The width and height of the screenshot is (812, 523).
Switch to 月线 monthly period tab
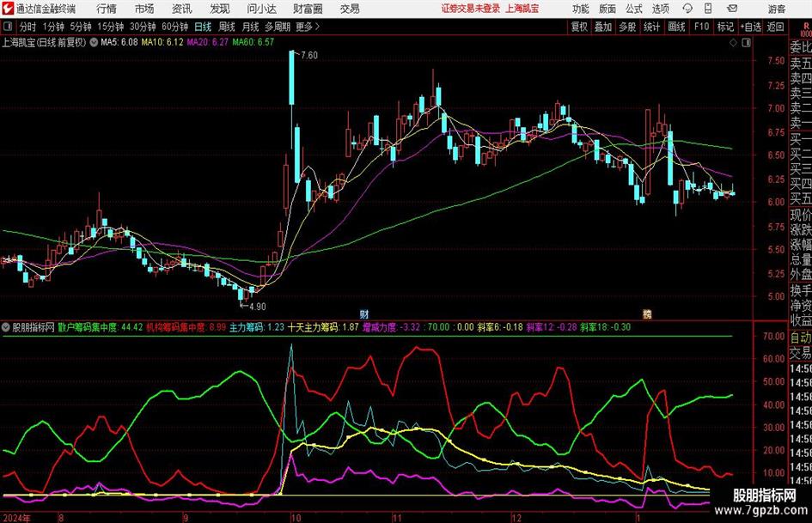pyautogui.click(x=250, y=27)
